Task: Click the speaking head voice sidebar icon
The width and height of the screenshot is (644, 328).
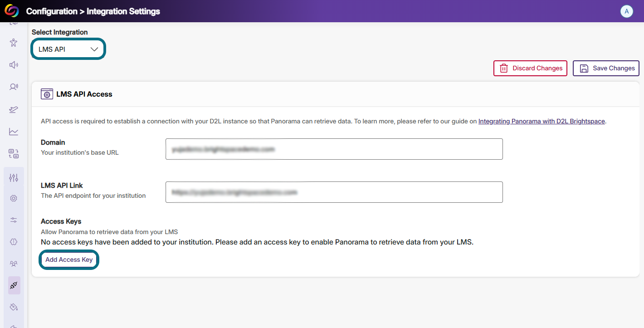Action: point(14,87)
